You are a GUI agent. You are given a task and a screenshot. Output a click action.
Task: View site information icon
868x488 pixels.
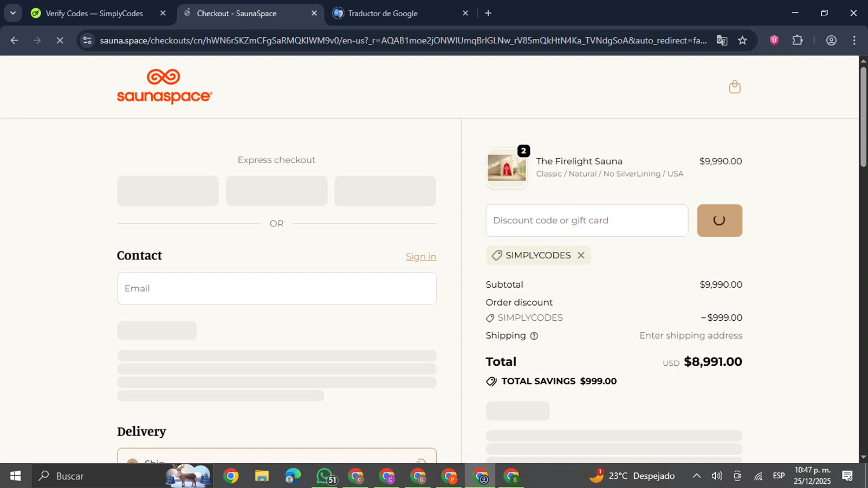point(87,41)
